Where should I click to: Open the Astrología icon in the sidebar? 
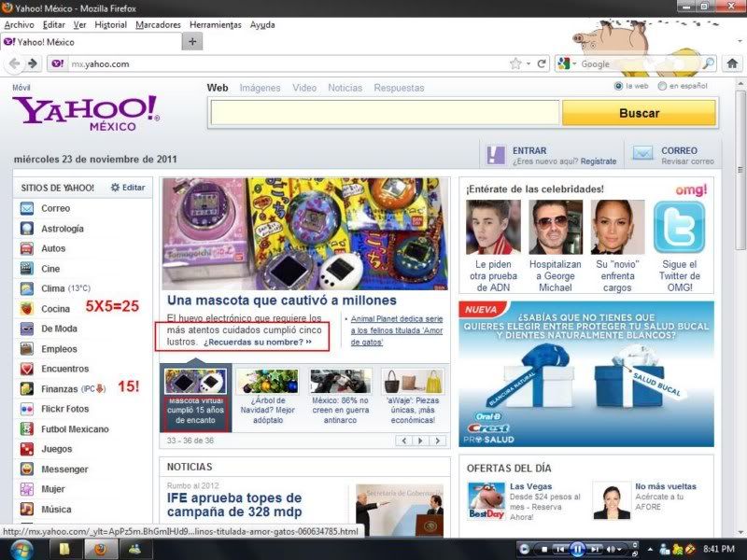(x=27, y=229)
